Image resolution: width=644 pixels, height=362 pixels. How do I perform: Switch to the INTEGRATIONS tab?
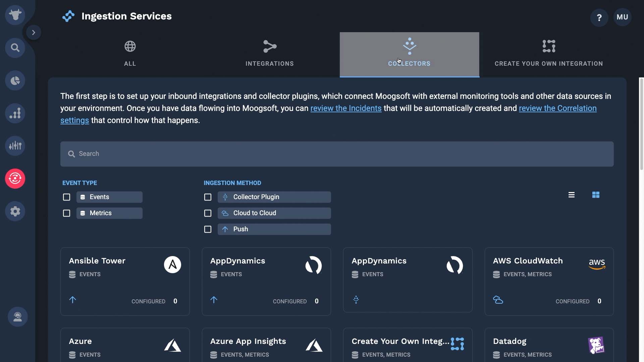click(x=270, y=54)
